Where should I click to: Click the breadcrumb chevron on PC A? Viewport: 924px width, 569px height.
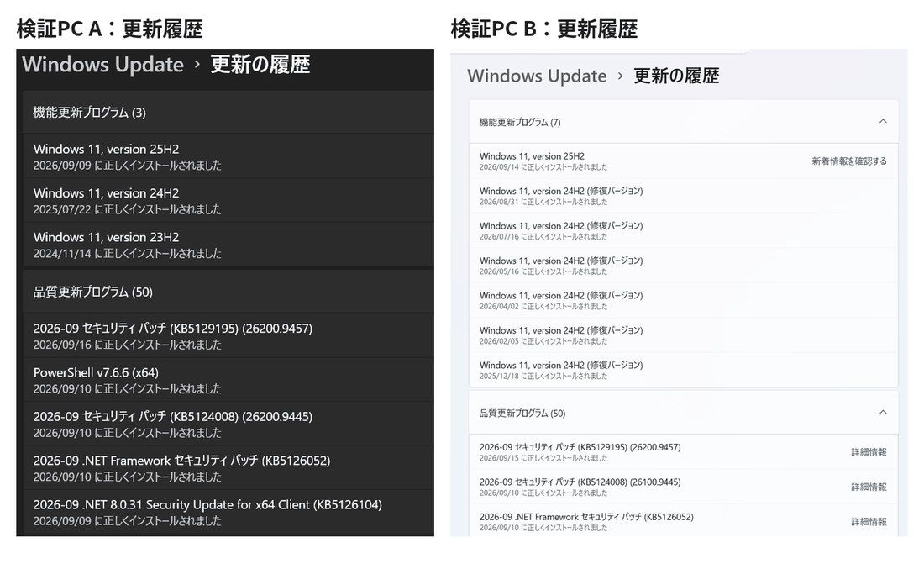point(197,65)
